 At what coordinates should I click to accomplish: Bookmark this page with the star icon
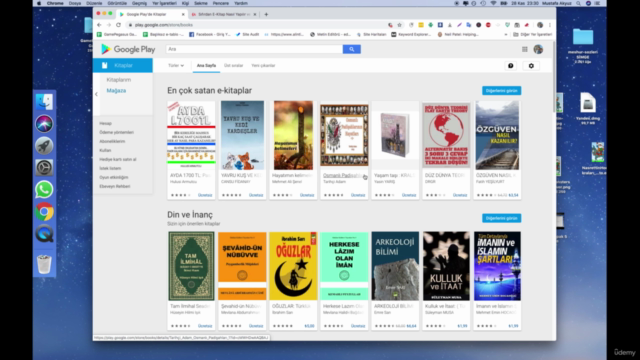(400, 25)
